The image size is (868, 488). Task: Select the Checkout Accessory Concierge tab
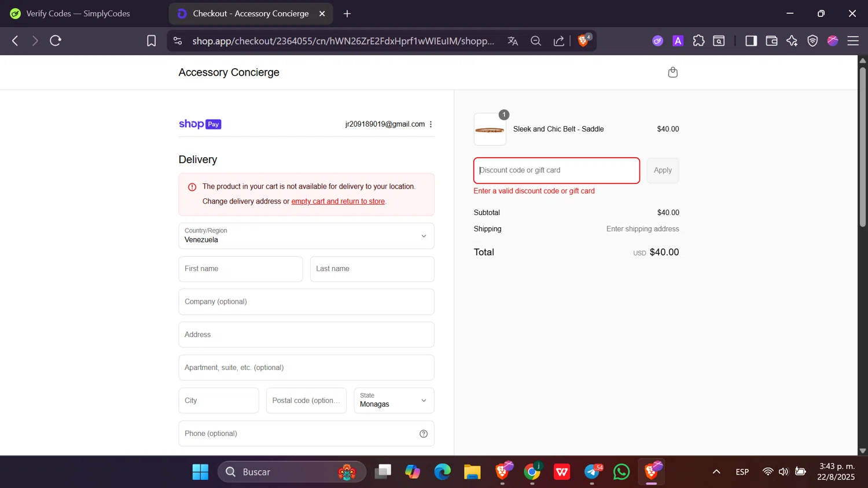(251, 13)
